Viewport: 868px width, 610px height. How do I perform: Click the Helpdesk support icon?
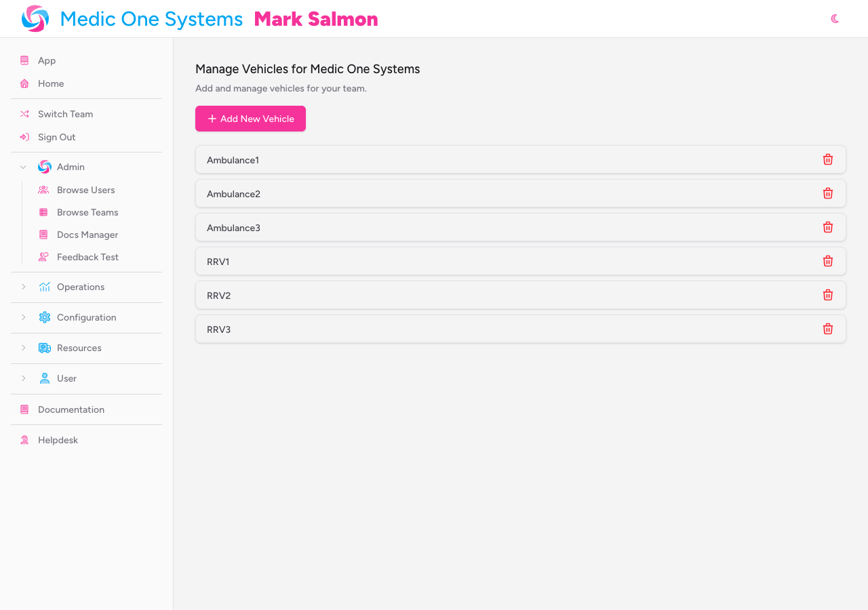[x=24, y=441]
